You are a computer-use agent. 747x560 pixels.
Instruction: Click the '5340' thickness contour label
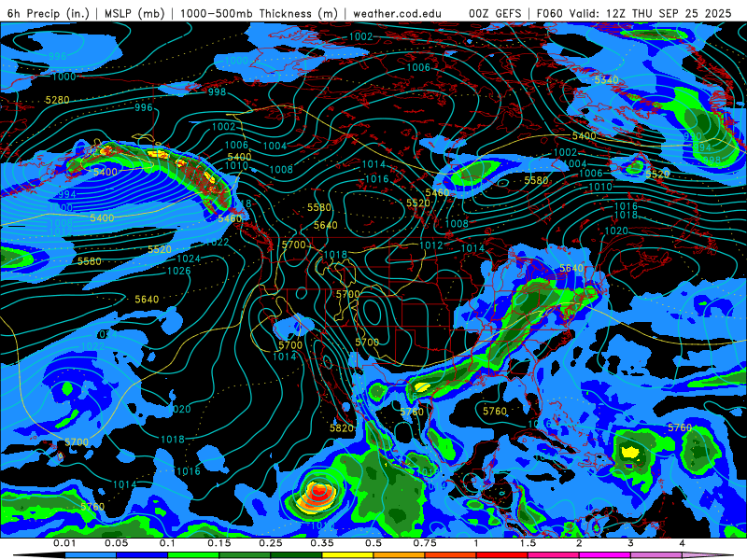pyautogui.click(x=606, y=80)
